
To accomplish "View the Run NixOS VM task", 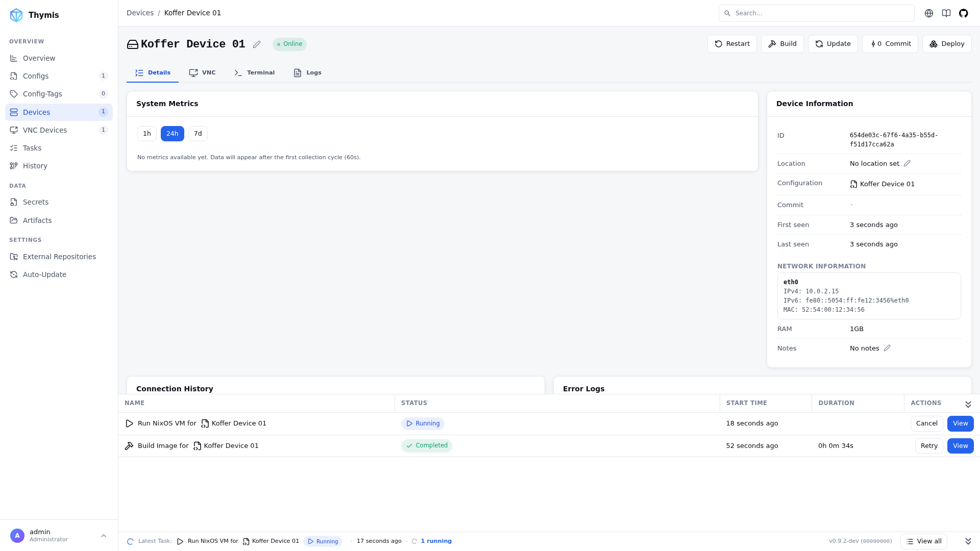I will (961, 423).
